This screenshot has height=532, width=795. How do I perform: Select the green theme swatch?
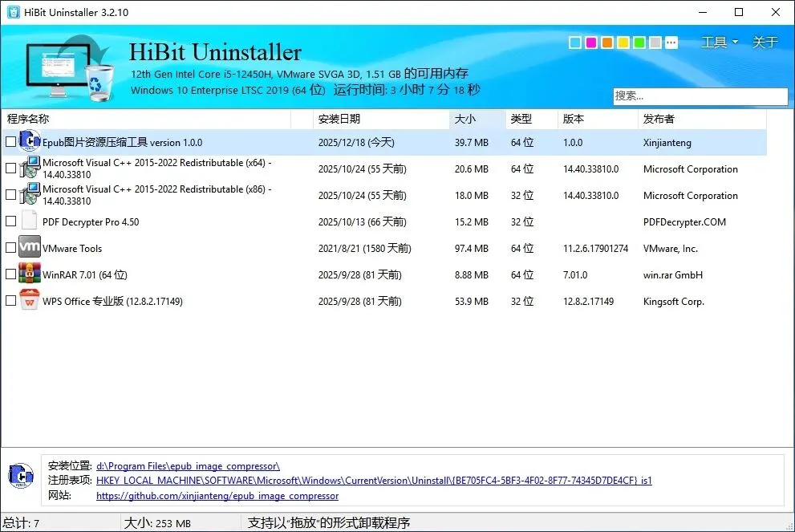click(x=639, y=43)
